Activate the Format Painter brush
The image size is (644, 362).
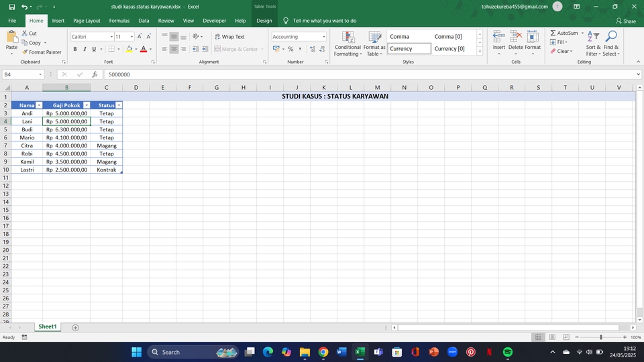point(42,52)
